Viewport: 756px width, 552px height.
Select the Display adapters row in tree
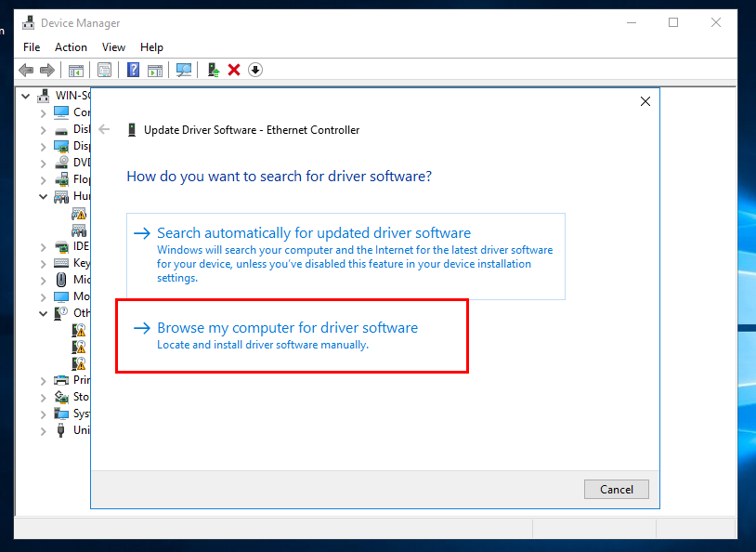point(72,146)
